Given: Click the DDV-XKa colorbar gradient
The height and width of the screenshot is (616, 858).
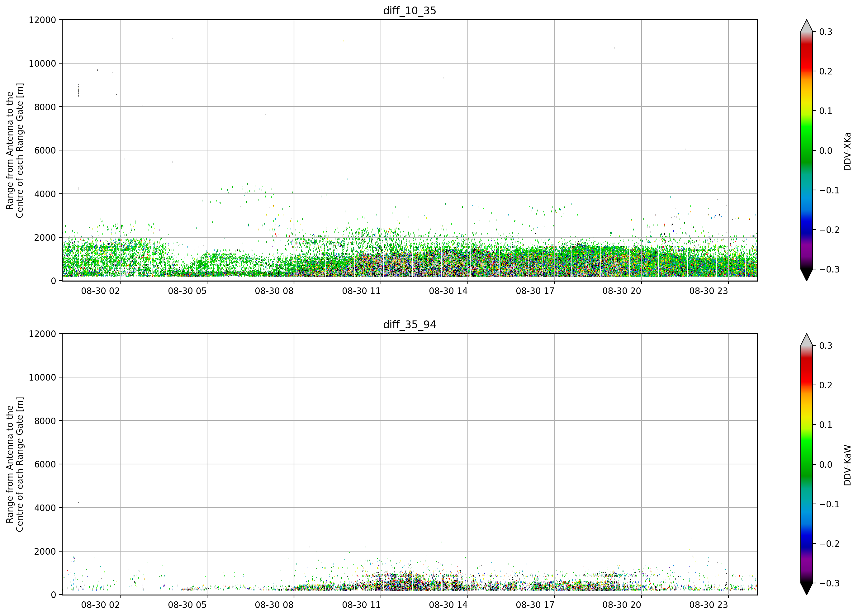Looking at the screenshot, I should click(x=807, y=150).
